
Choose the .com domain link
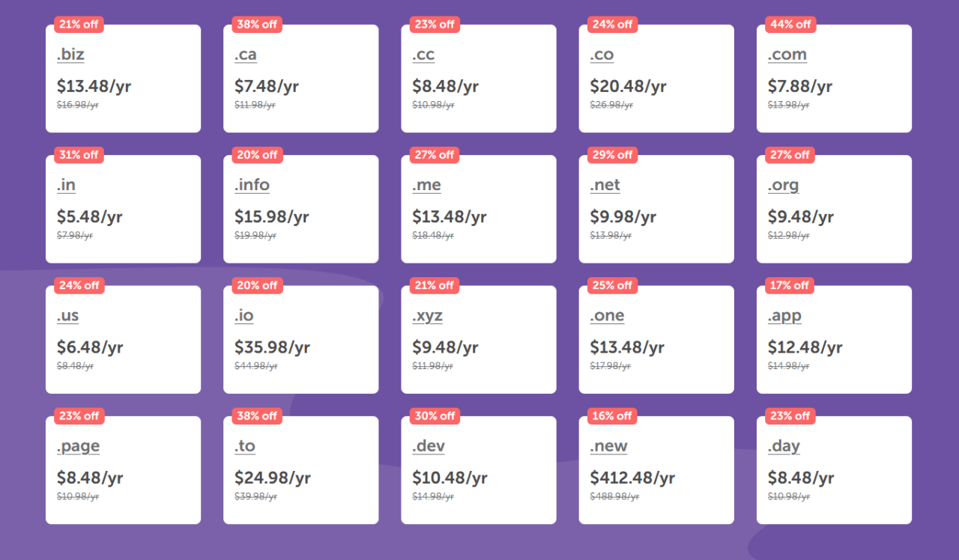[x=787, y=55]
